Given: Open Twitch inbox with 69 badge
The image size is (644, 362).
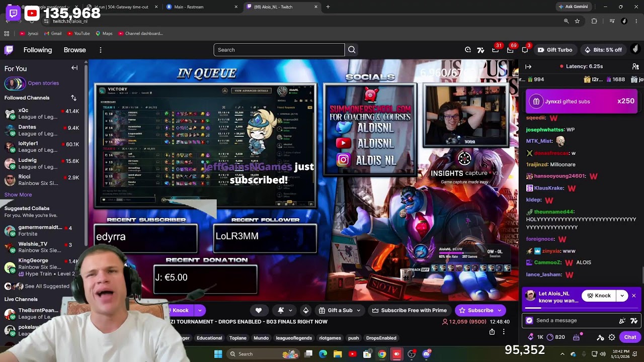Looking at the screenshot, I should [x=510, y=50].
